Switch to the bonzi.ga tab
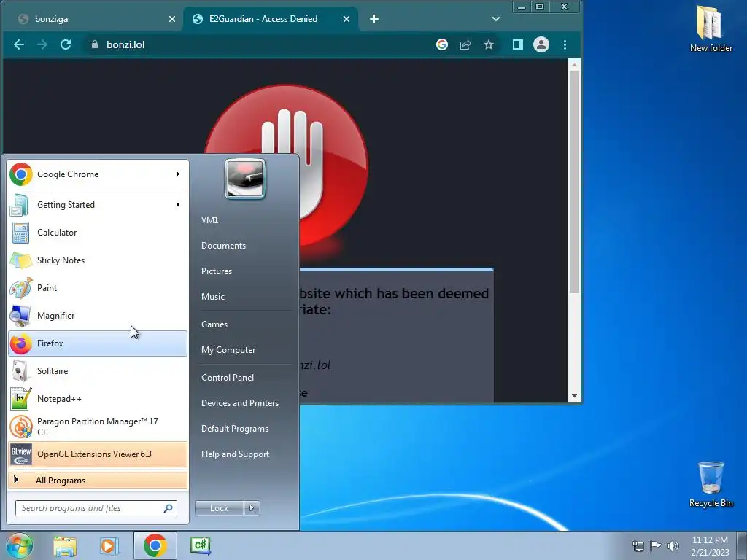Viewport: 747px width, 560px height. tap(90, 19)
